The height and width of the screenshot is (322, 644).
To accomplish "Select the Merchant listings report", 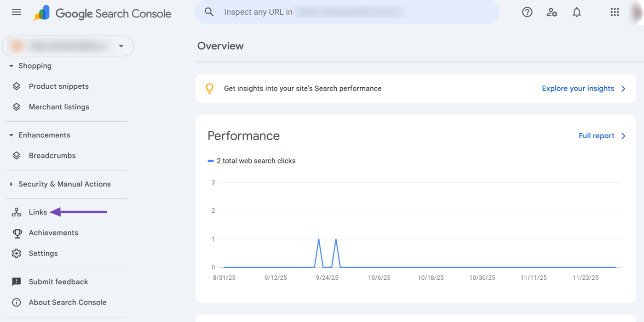I will pos(59,107).
